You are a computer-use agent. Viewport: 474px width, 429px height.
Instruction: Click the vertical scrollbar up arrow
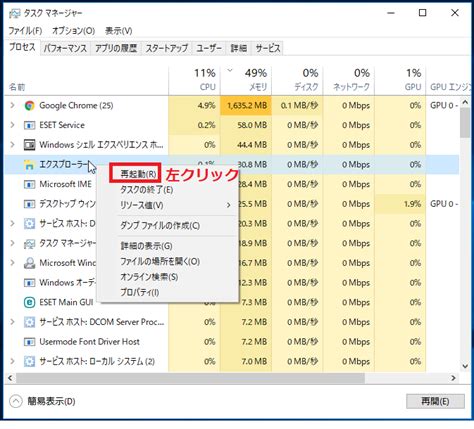(x=465, y=102)
